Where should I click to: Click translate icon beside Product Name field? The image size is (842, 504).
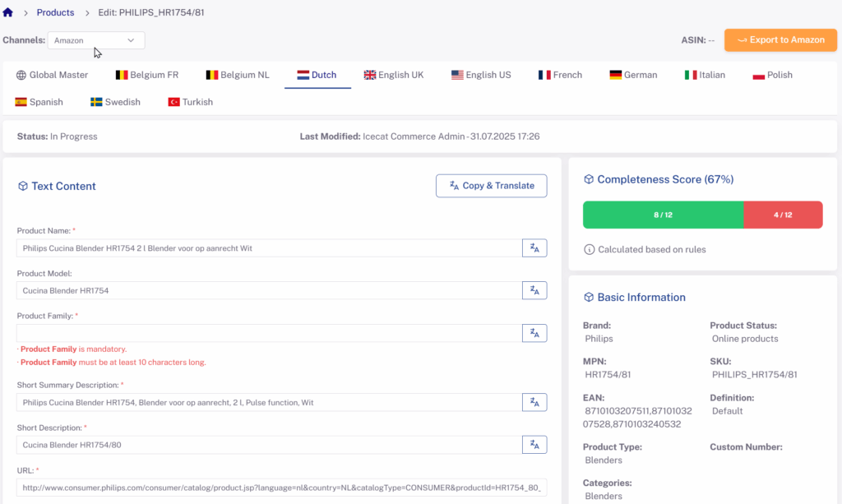(534, 248)
